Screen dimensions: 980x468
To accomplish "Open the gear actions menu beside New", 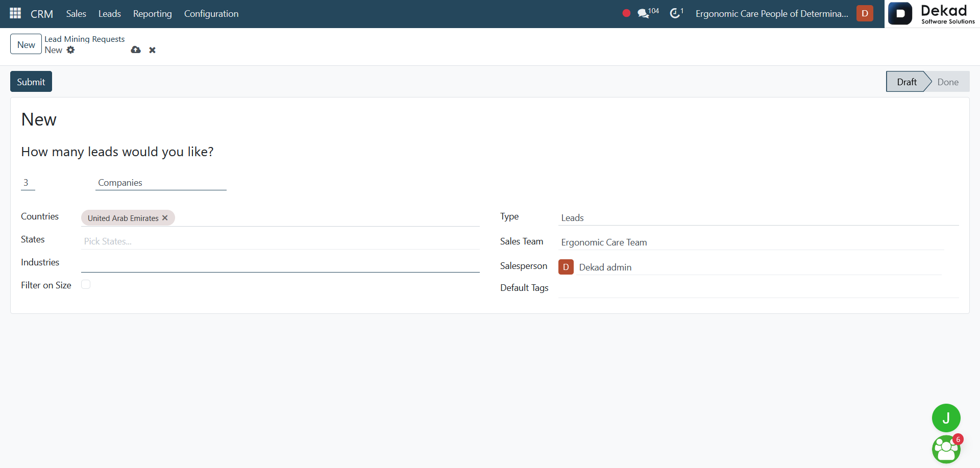I will click(70, 50).
